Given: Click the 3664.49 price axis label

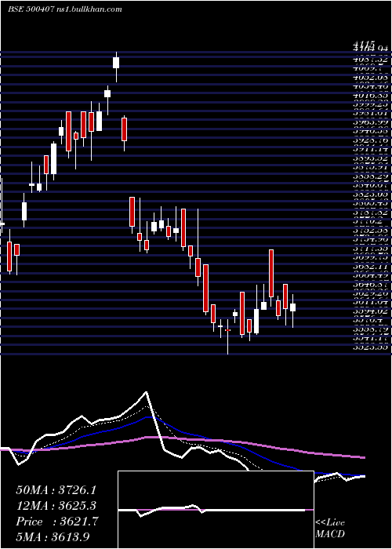Looking at the screenshot, I should pos(372,275).
